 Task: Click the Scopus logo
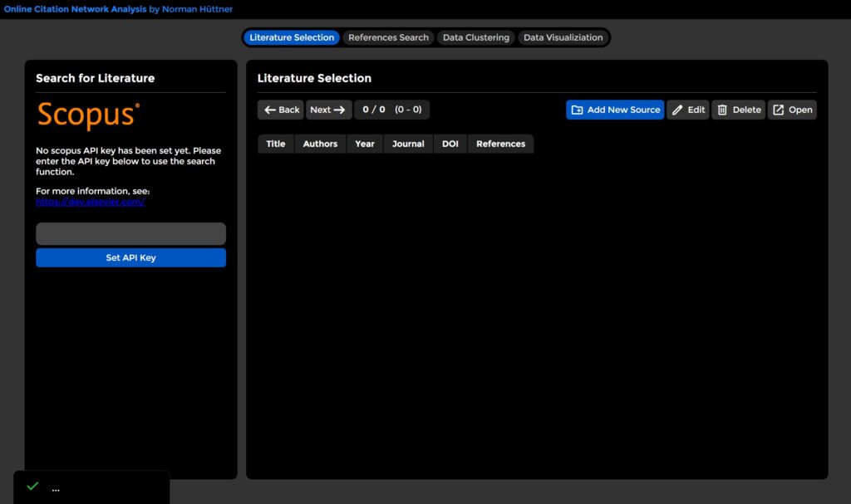[88, 115]
